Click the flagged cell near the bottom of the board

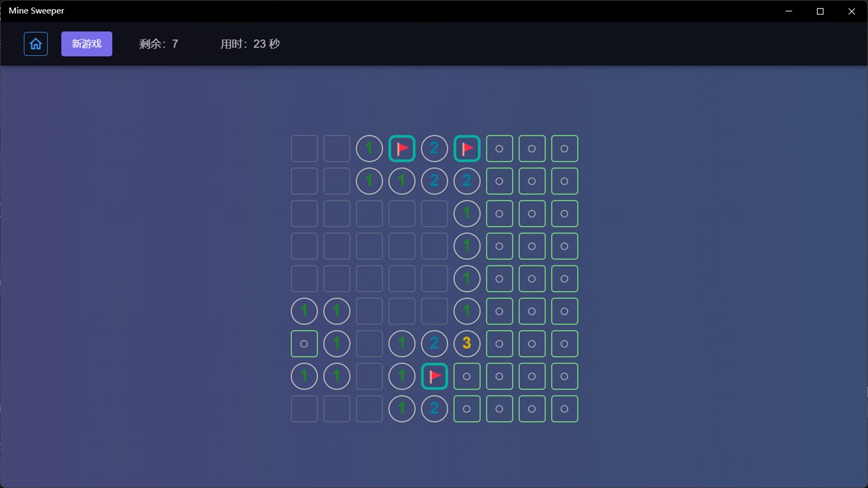pyautogui.click(x=434, y=376)
